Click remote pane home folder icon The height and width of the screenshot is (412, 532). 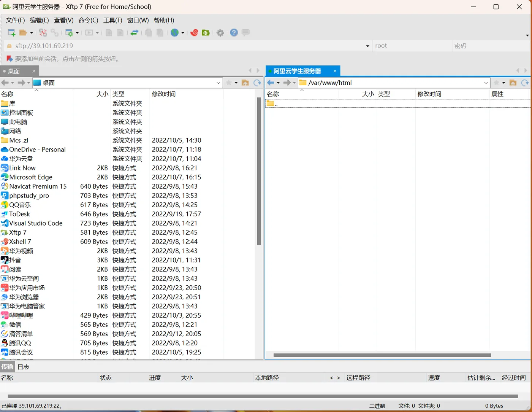coord(513,83)
